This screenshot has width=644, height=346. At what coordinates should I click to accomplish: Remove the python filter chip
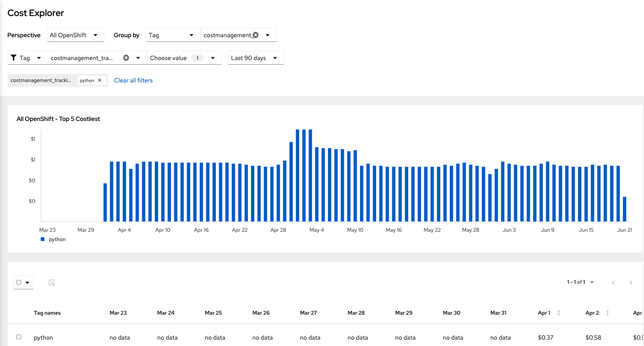[x=100, y=80]
